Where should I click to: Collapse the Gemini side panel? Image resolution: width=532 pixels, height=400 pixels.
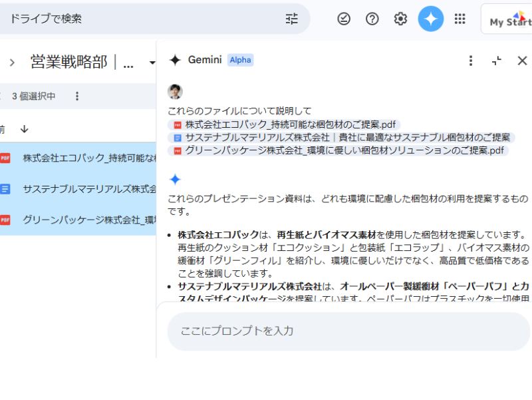(x=496, y=61)
